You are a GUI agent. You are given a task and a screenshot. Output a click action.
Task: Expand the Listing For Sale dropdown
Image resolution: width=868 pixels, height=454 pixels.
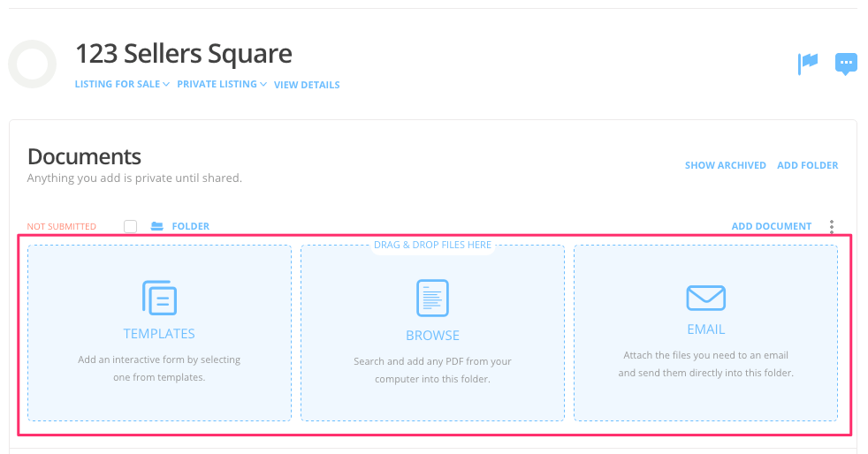(122, 85)
